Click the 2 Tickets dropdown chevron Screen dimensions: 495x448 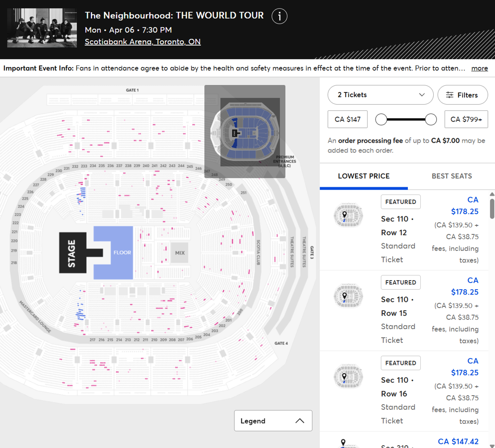click(x=422, y=95)
